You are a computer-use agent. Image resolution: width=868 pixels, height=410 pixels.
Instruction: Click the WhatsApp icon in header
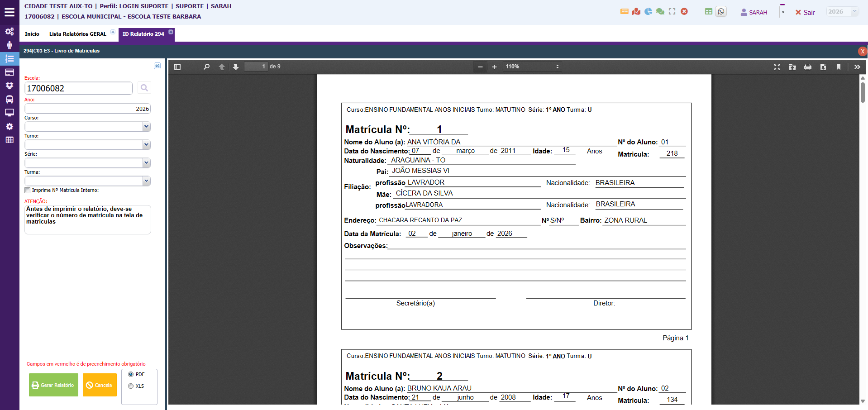(721, 12)
